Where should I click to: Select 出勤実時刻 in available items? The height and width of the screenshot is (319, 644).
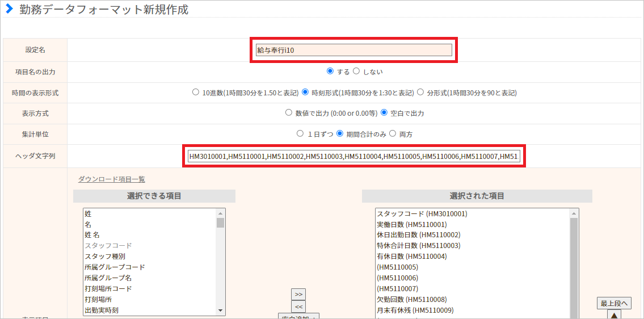pyautogui.click(x=150, y=310)
